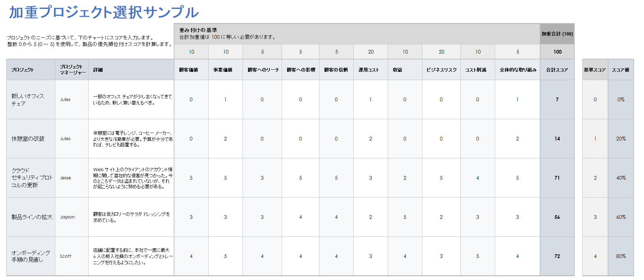Select the 基準スコア column header
Viewport: 644px width, 280px height.
pyautogui.click(x=595, y=70)
